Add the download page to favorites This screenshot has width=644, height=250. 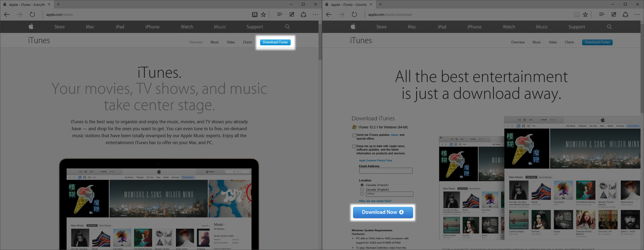tap(586, 14)
